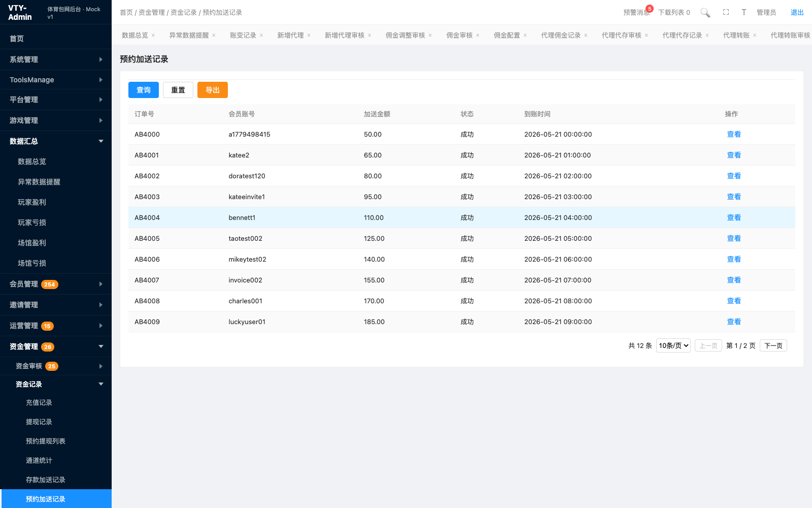
Task: Click the 重置 button
Action: (x=178, y=90)
